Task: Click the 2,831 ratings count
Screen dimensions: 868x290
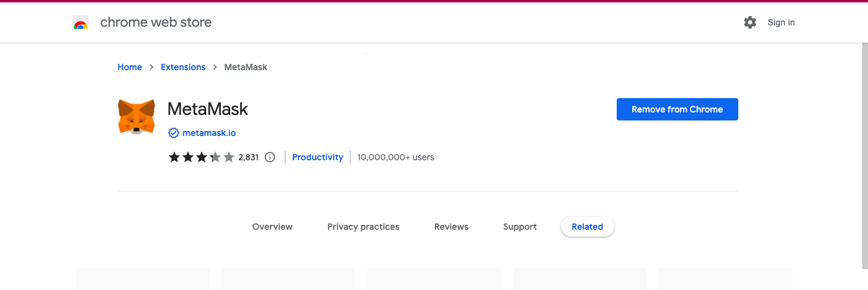Action: (x=248, y=157)
